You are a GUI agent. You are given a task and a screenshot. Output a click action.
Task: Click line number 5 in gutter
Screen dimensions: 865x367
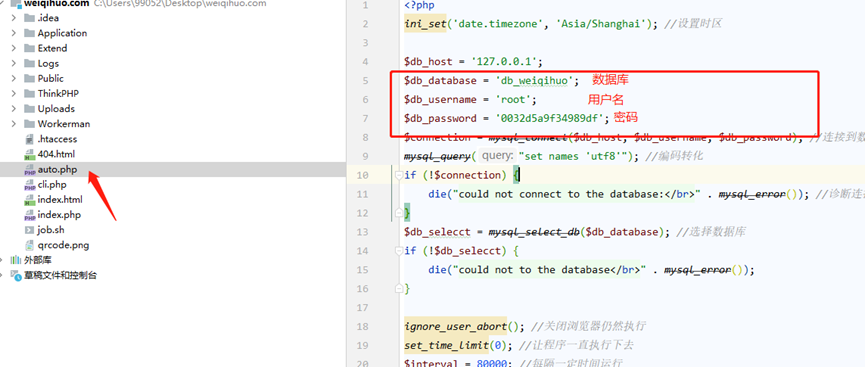[x=365, y=81]
